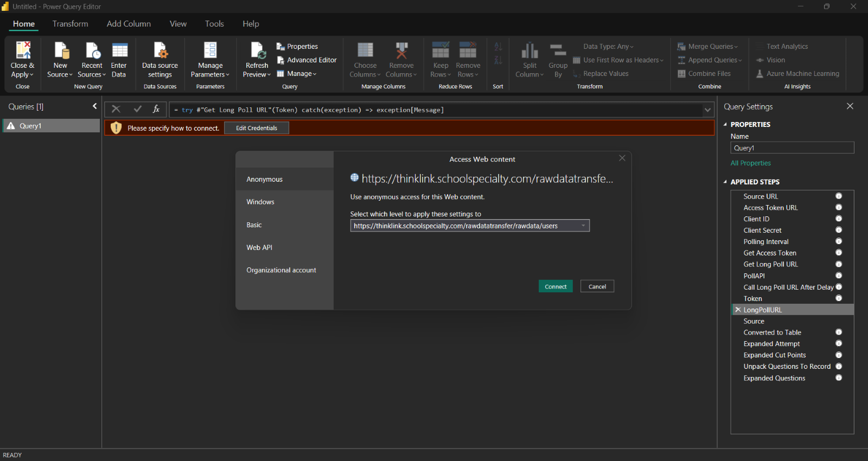This screenshot has width=868, height=461.
Task: Select Query1 in Queries list
Action: pos(51,126)
